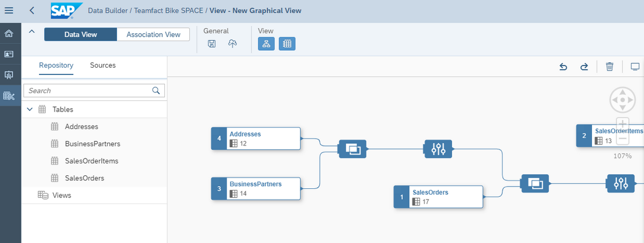Select BusinessPartners table in repository tree
The width and height of the screenshot is (644, 243).
tap(94, 144)
